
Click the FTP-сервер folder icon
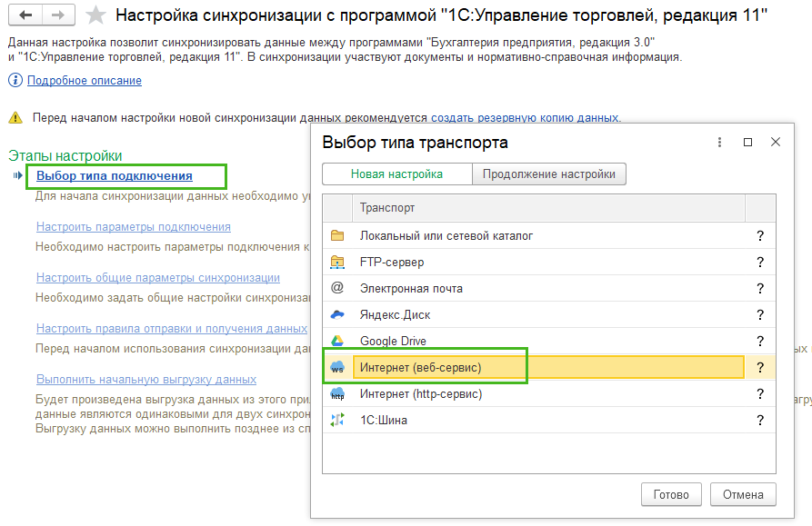[x=337, y=263]
